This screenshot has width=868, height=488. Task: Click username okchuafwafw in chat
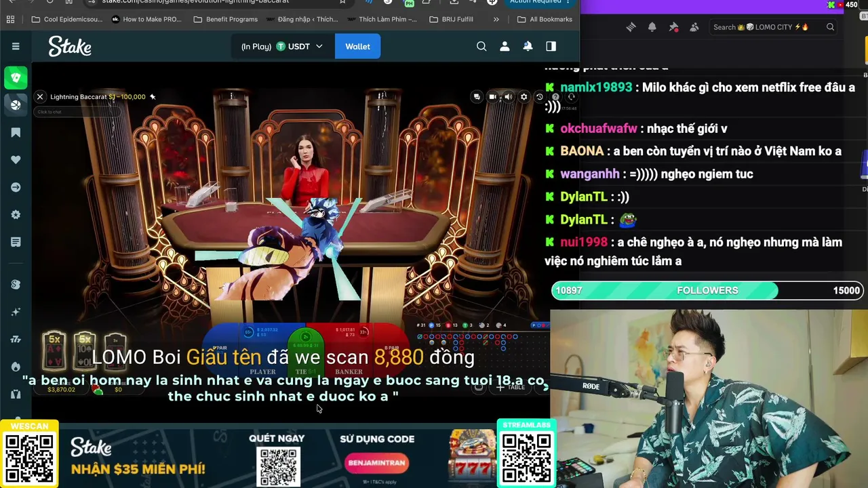(x=599, y=129)
